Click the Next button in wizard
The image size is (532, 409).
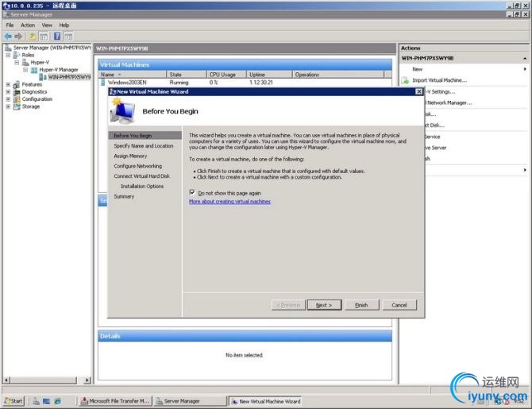pyautogui.click(x=324, y=305)
